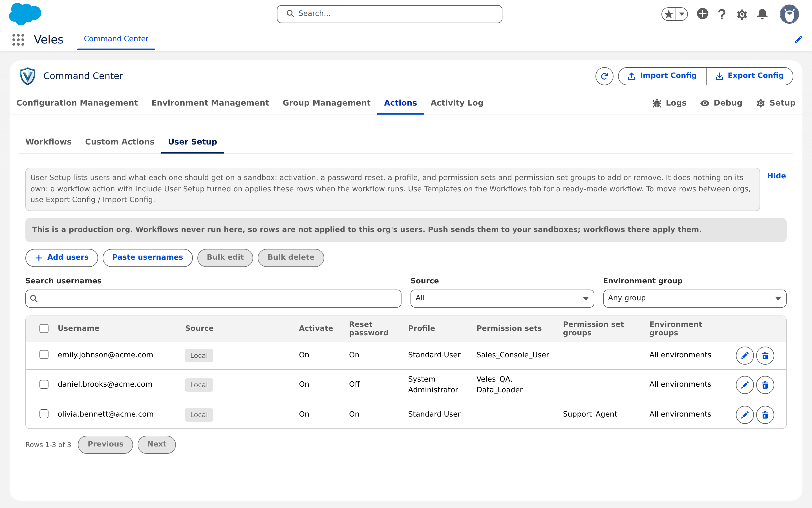Click the global Search box
The height and width of the screenshot is (508, 812).
[x=389, y=14]
